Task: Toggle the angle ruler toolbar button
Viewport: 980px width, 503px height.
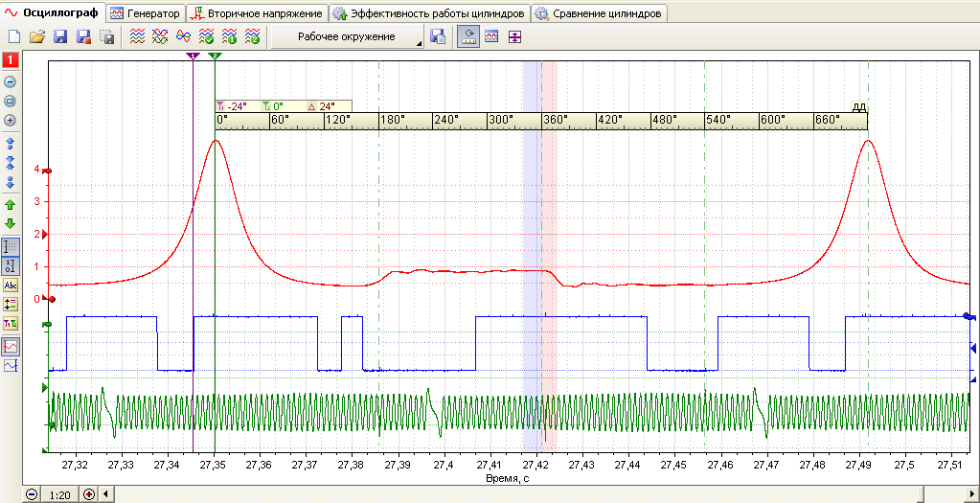Action: coord(468,36)
